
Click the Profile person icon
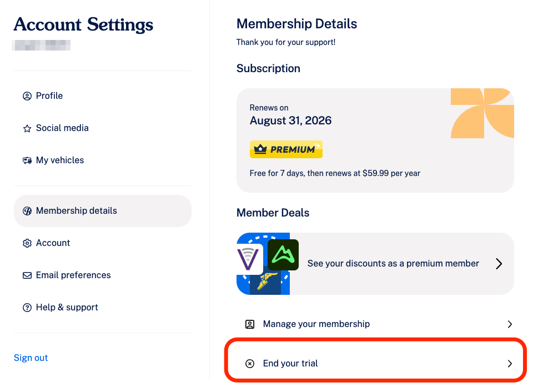(x=27, y=96)
